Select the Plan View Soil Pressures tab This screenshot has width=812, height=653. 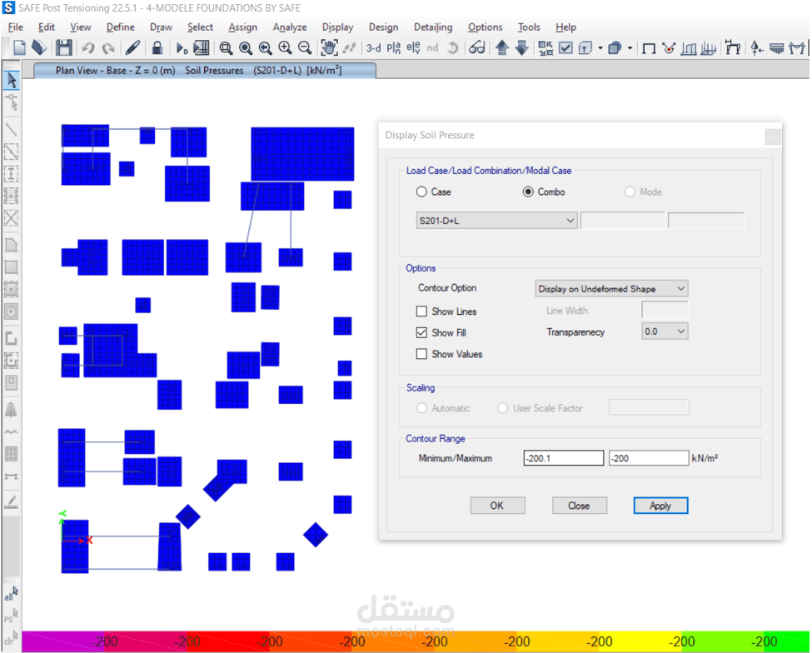[205, 71]
